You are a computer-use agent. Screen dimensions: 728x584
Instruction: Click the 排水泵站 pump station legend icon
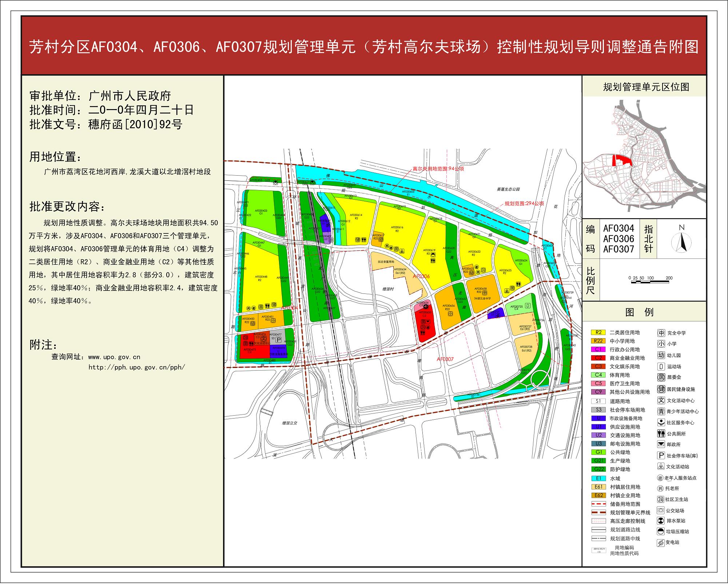point(661,521)
